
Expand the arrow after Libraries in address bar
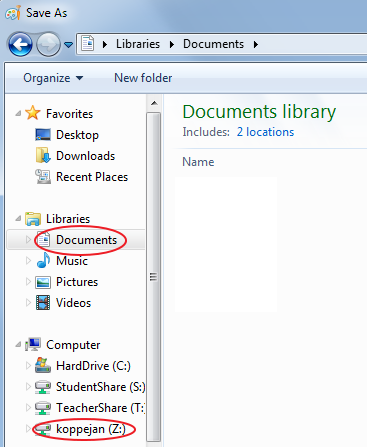(x=172, y=44)
